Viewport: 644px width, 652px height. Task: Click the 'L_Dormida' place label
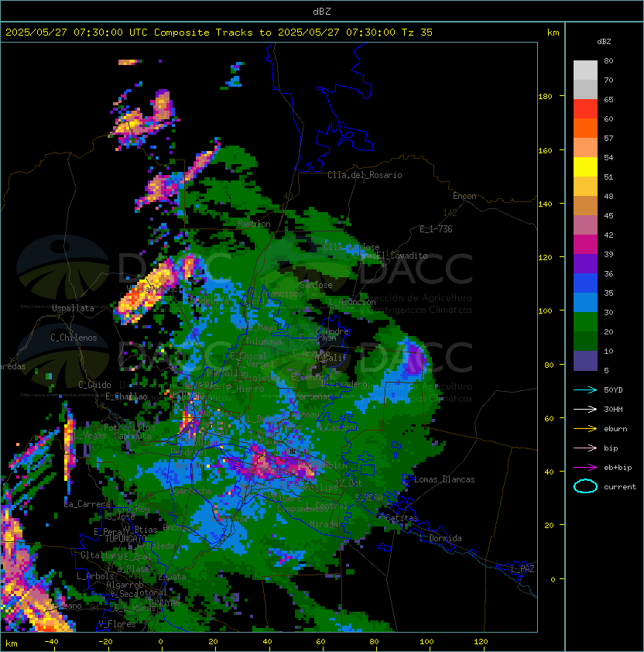[440, 538]
